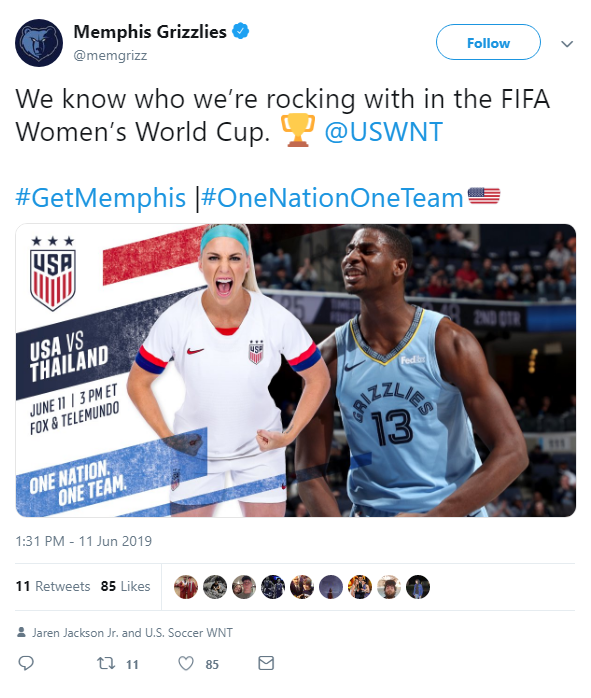Open the 1:31 PM tweet timestamp
591x698 pixels.
pos(84,541)
